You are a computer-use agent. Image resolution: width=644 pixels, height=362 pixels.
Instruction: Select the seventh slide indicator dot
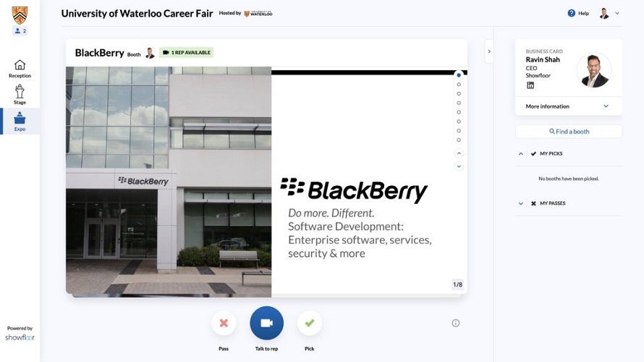click(x=459, y=130)
